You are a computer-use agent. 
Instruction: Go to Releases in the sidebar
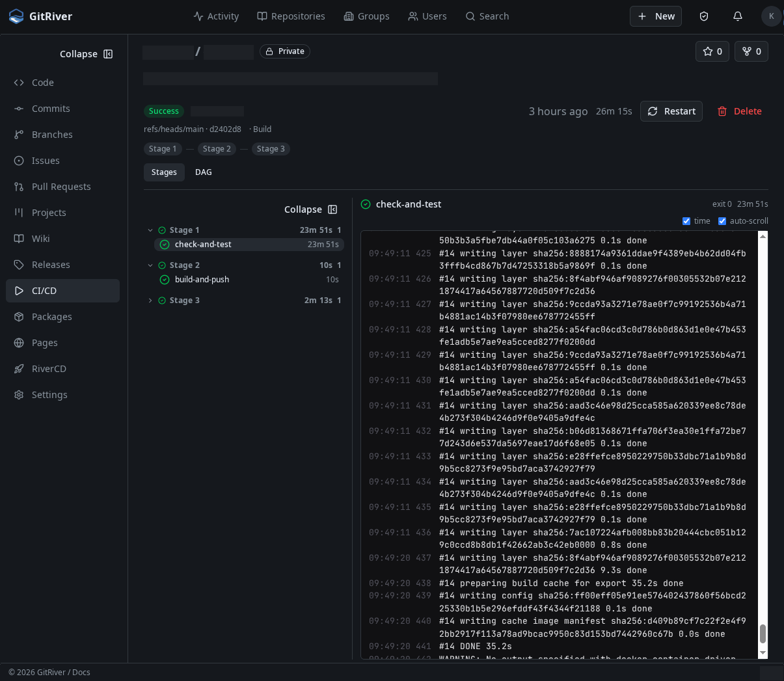point(51,265)
